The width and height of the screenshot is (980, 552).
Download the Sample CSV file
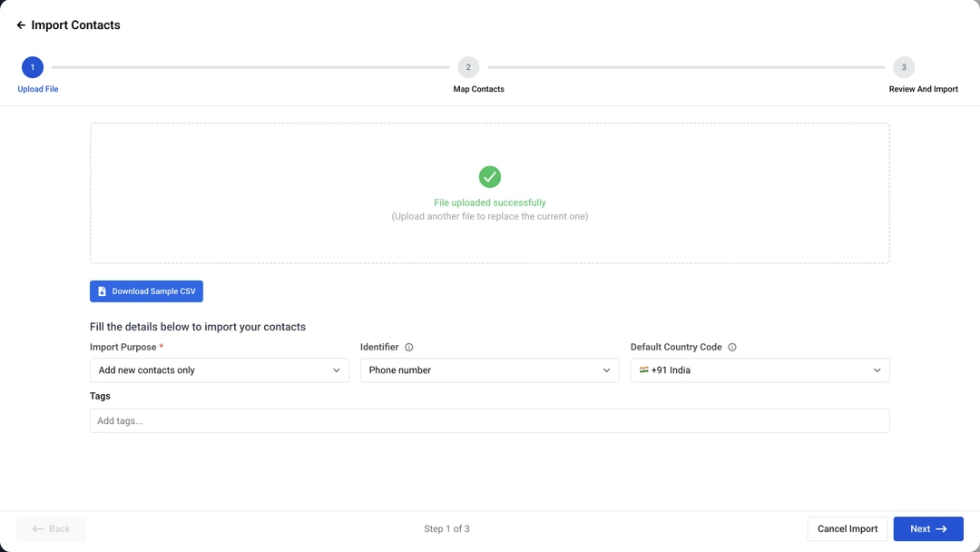[146, 291]
